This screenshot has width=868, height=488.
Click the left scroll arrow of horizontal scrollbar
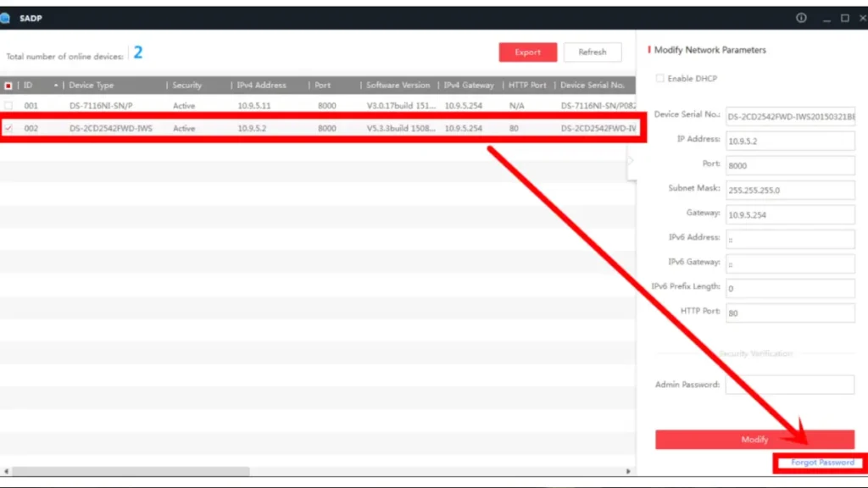click(6, 471)
